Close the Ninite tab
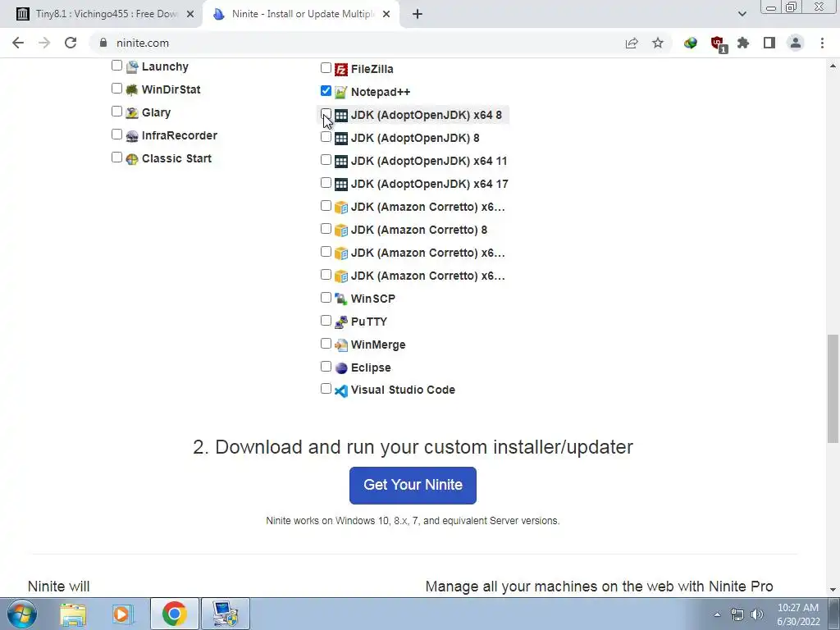This screenshot has width=840, height=630. click(386, 15)
